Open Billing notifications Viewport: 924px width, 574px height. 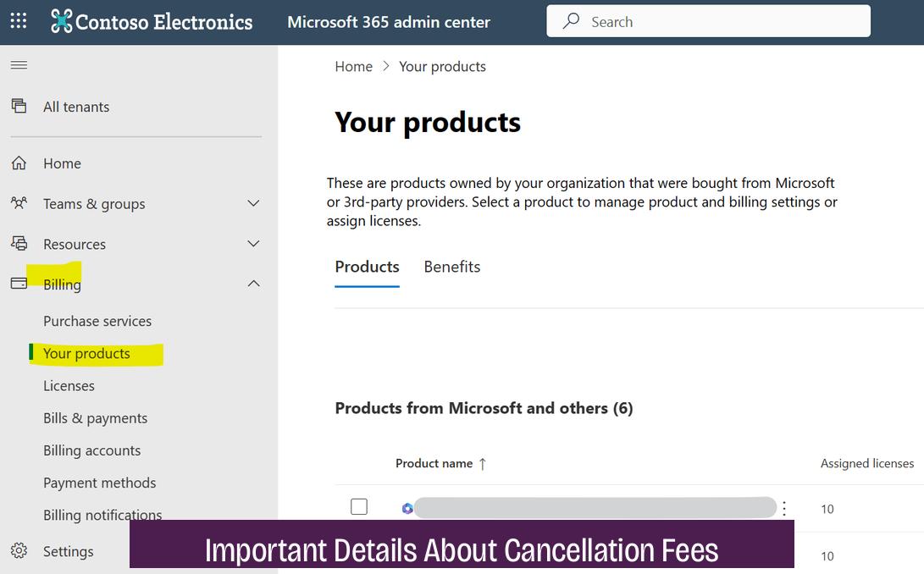pos(102,515)
